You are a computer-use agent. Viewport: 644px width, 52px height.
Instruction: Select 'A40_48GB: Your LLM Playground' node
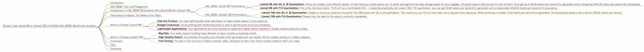tap(129, 6)
